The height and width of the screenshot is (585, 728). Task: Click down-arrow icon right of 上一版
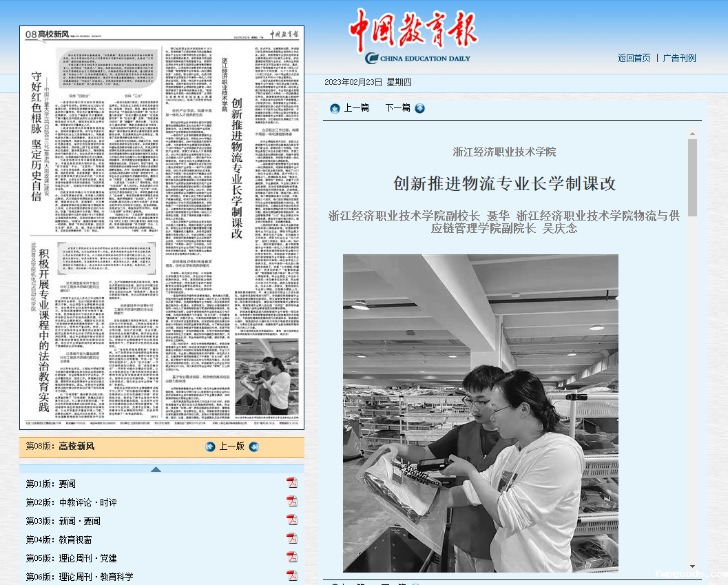point(254,447)
